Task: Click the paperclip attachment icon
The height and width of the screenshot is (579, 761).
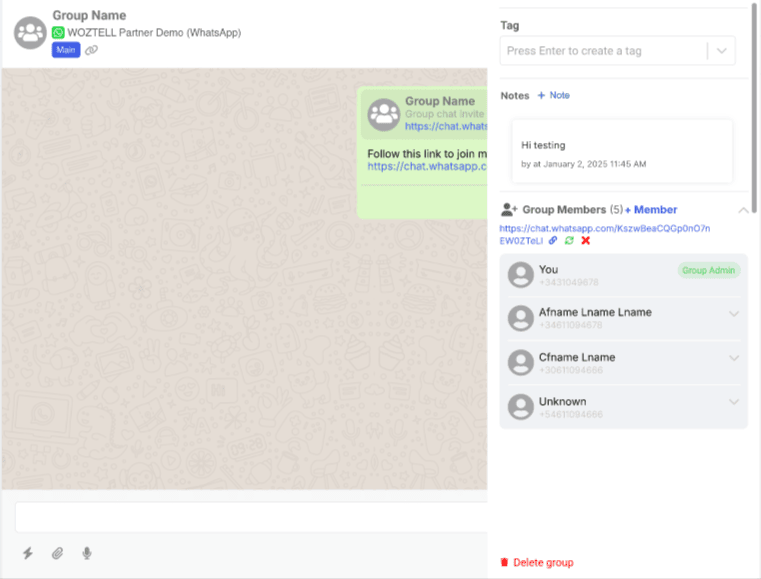Action: [57, 553]
